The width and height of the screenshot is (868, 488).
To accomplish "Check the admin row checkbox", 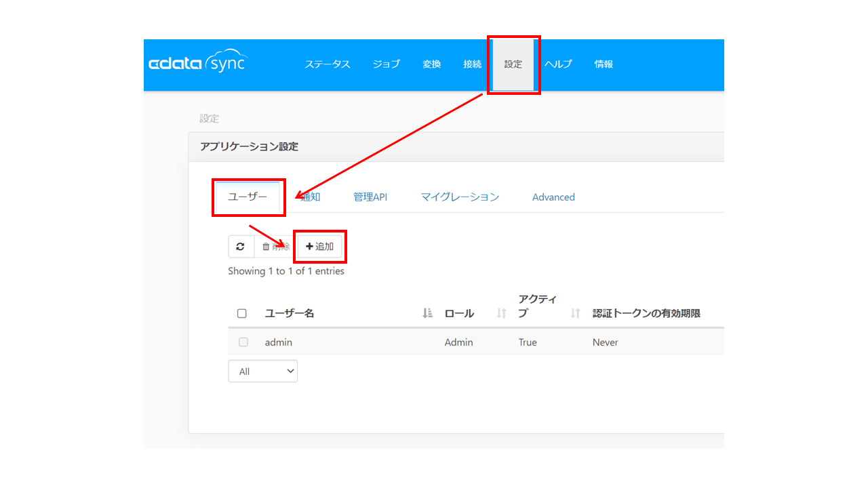I will [243, 342].
